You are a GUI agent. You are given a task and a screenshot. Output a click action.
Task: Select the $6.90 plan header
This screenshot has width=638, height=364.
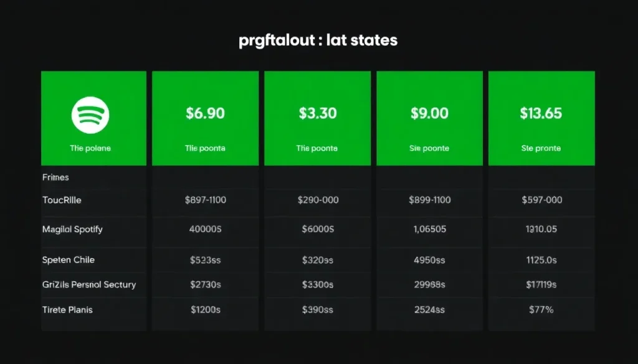click(x=206, y=118)
